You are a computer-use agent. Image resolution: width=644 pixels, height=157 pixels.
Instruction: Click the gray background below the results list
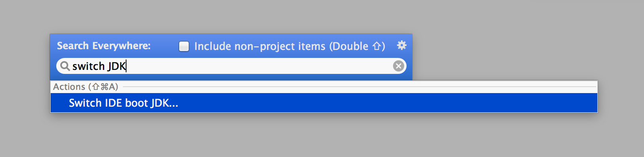click(x=319, y=136)
